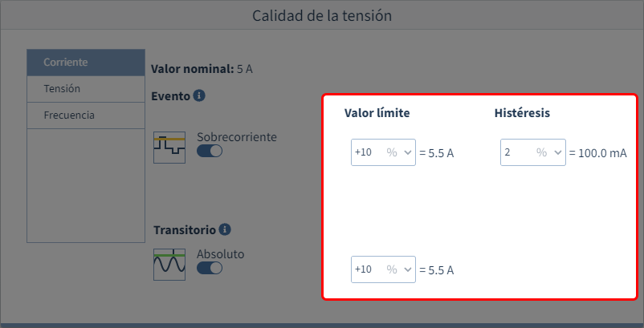
Task: Click the Absoluto label text
Action: (x=221, y=254)
